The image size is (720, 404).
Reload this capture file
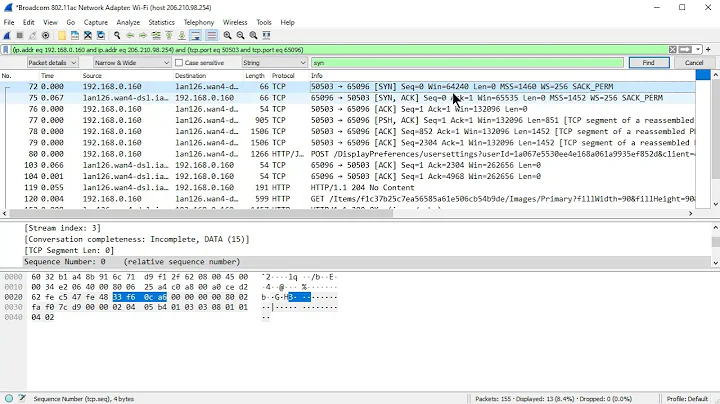pos(101,35)
